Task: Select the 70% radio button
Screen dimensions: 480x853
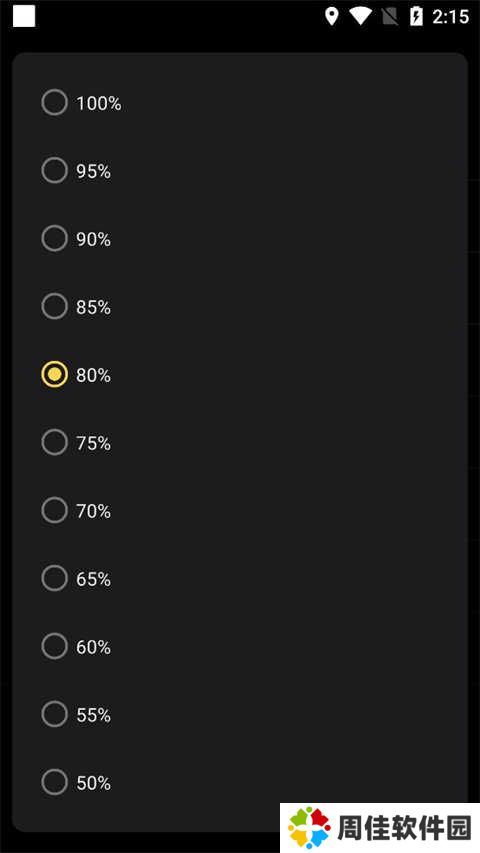Action: pos(54,510)
